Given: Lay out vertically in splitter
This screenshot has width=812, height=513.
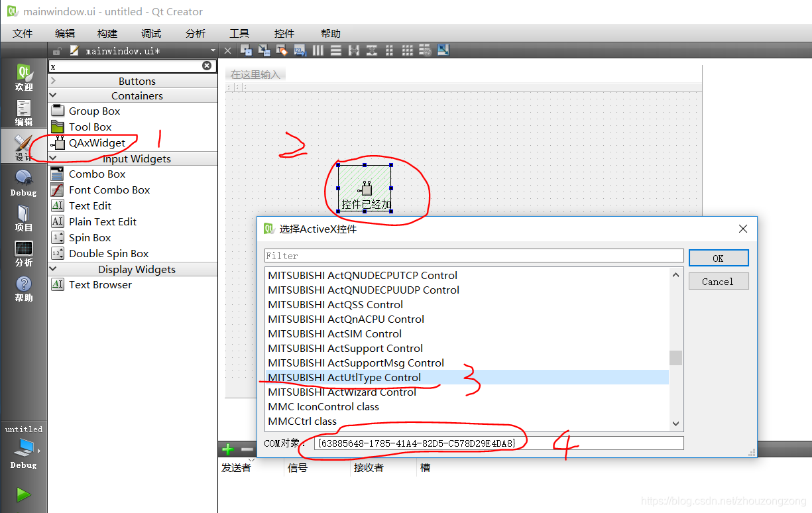Looking at the screenshot, I should coord(372,50).
